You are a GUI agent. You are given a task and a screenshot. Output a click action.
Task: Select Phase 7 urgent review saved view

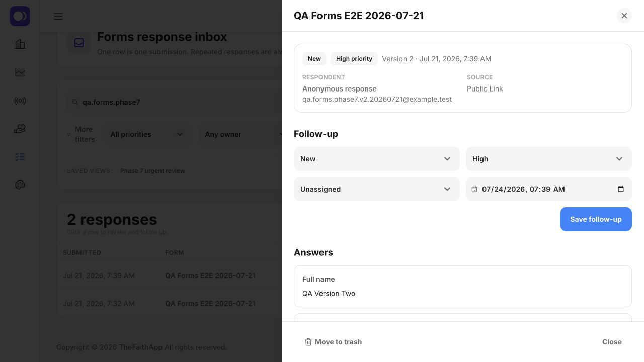pos(152,171)
